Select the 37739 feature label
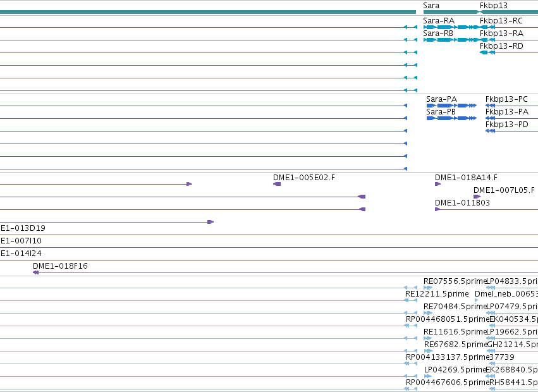This screenshot has width=538, height=392. pos(502,357)
